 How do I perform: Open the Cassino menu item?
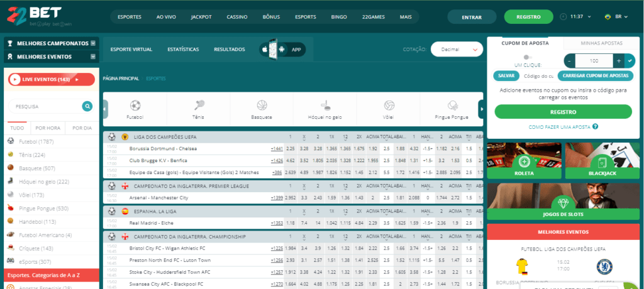(238, 17)
